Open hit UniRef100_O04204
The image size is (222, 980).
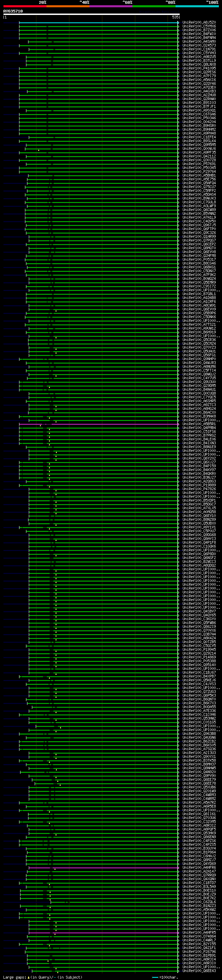pos(199,122)
